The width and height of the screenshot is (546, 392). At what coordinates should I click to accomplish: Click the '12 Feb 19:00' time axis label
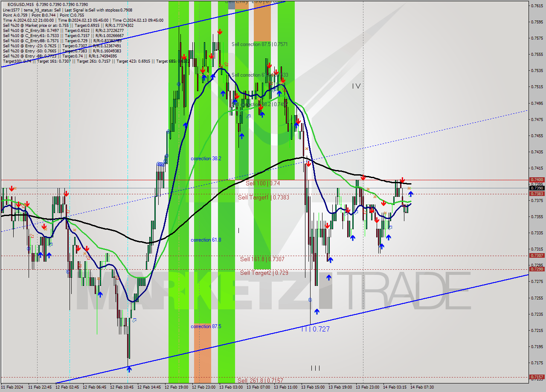(x=176, y=387)
